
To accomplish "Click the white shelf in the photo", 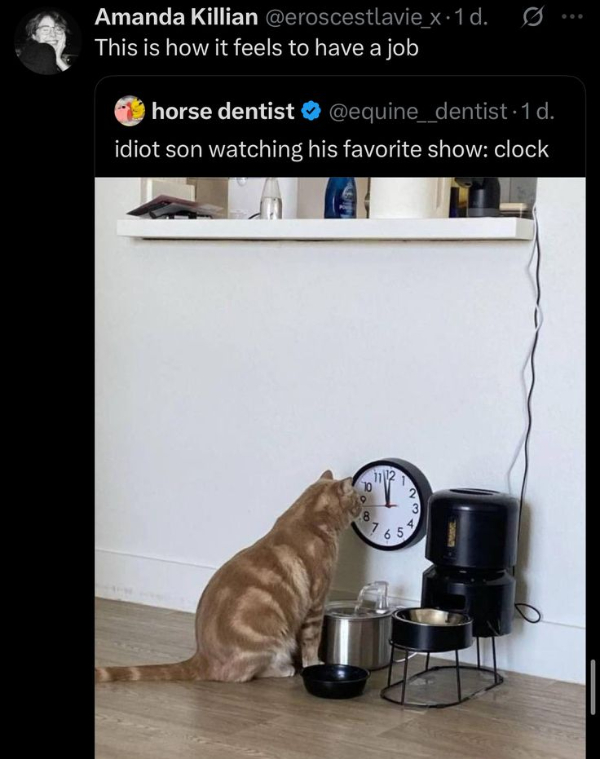I will click(325, 228).
